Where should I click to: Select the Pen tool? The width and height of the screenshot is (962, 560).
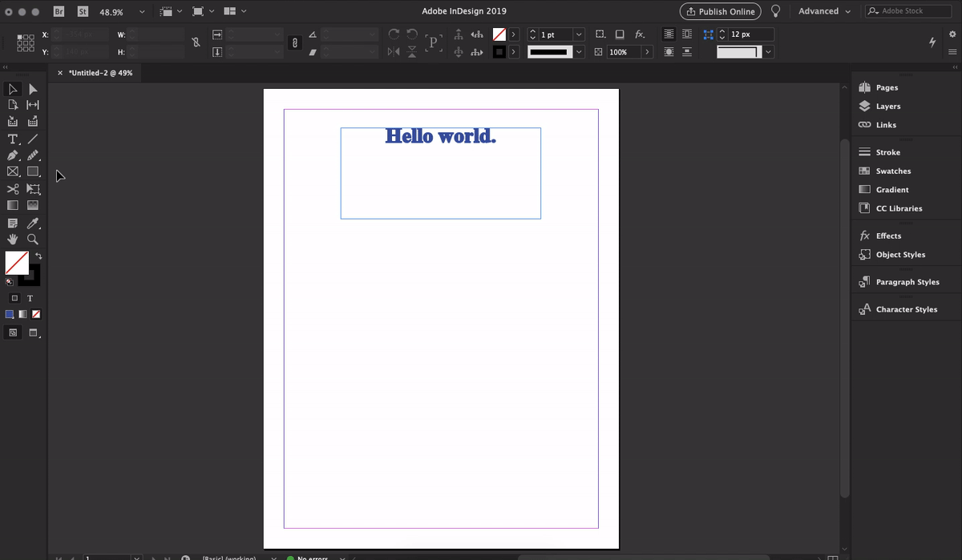13,155
